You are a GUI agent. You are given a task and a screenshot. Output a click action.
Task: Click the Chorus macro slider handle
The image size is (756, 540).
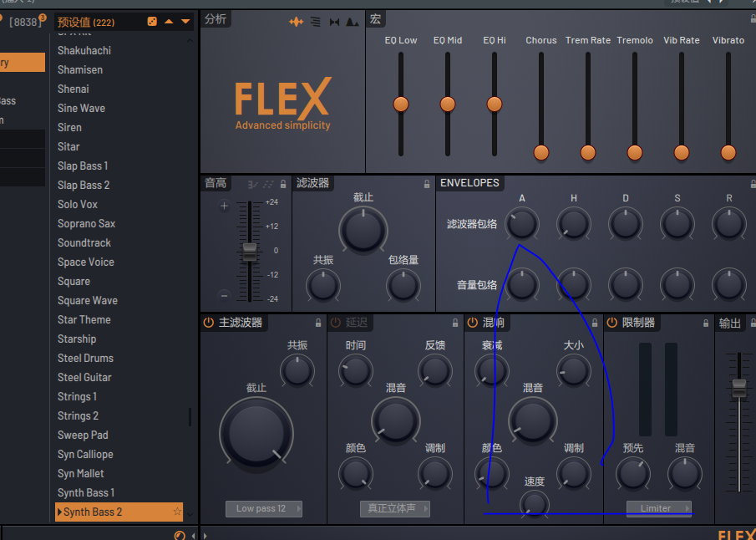541,152
